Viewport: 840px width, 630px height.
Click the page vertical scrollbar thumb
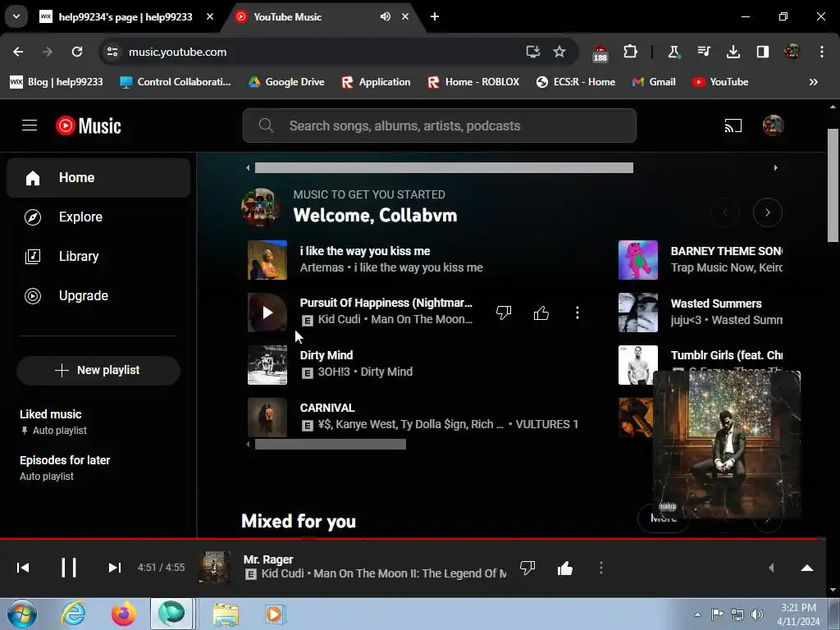tap(833, 185)
